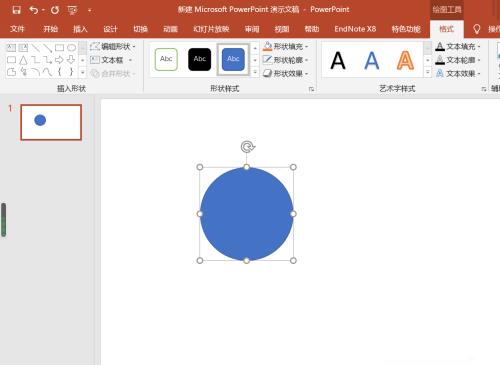
Task: Select the curve shape
Action: 47,72
